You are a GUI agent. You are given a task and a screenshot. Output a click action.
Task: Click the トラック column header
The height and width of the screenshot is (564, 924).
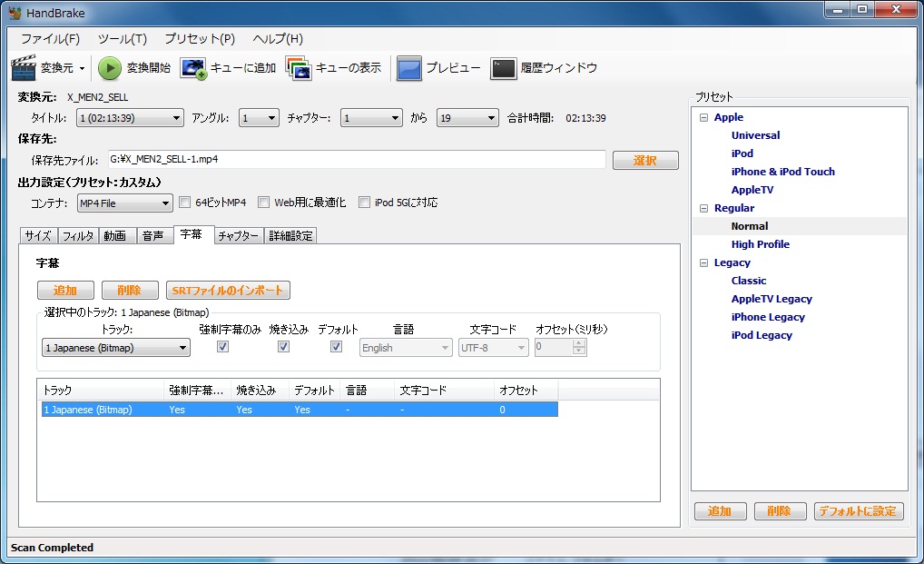point(102,391)
